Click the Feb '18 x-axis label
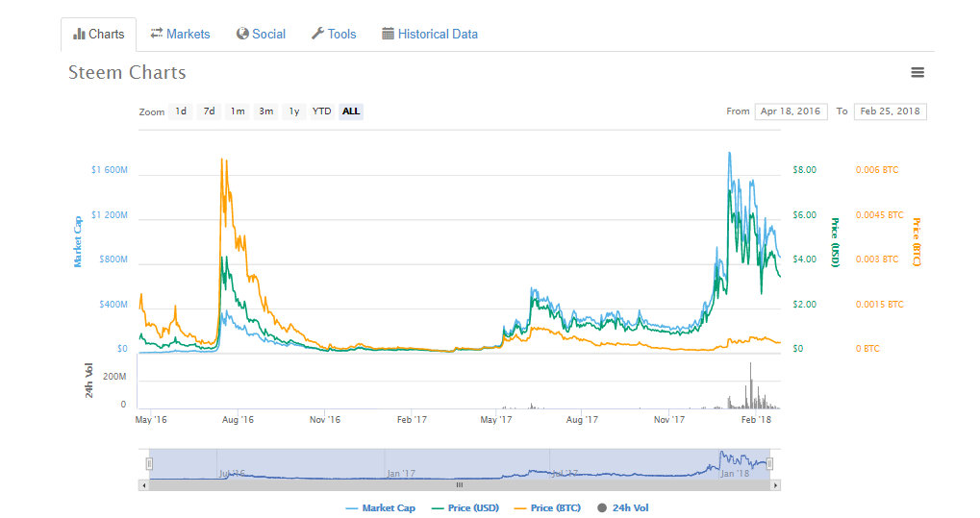 click(x=756, y=420)
